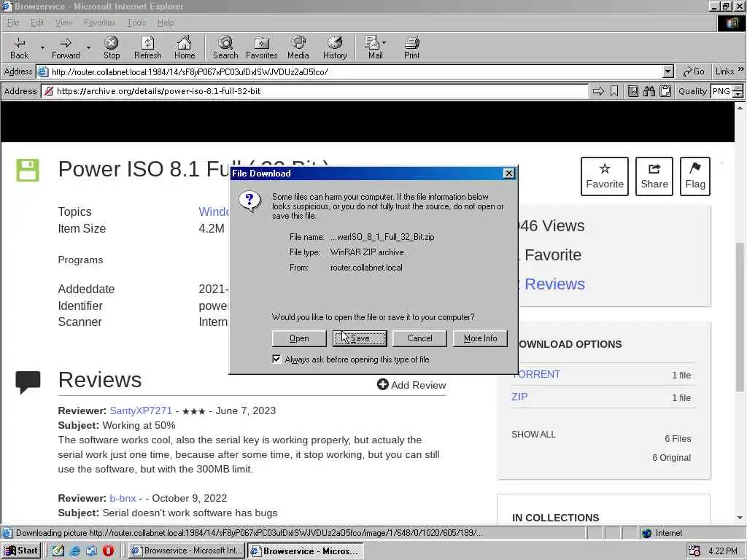Click the Quality PNG value field
Image resolution: width=747 pixels, height=560 pixels.
[x=721, y=91]
